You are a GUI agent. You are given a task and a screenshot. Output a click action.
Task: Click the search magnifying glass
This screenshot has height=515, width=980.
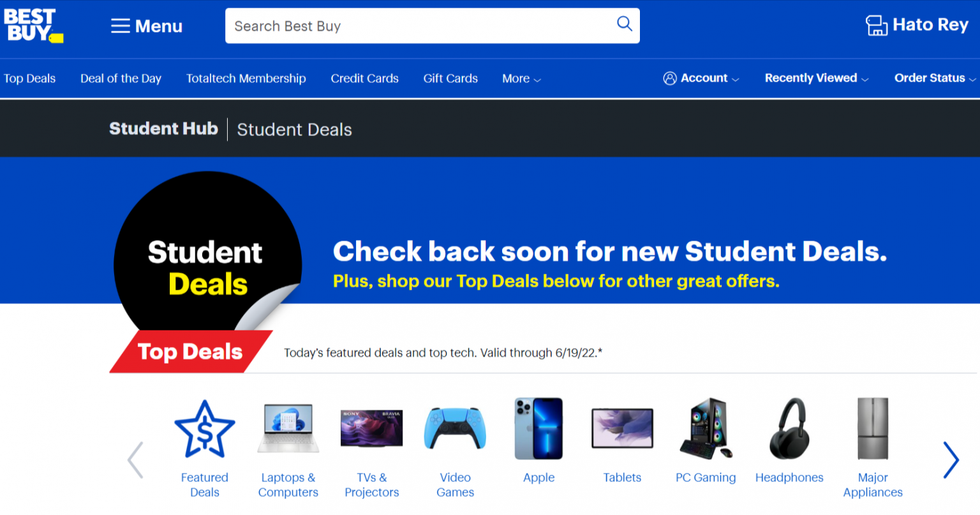[x=624, y=24]
